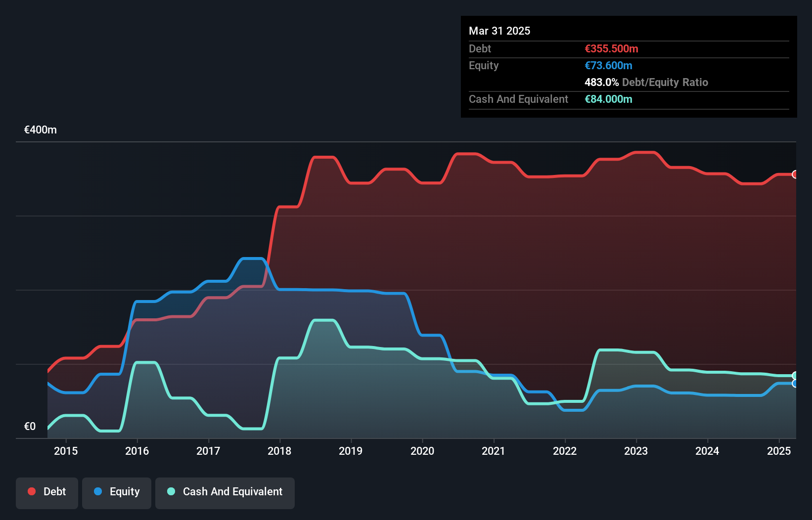Viewport: 812px width, 520px height.
Task: Click the €355.500m Debt value link
Action: click(x=611, y=49)
